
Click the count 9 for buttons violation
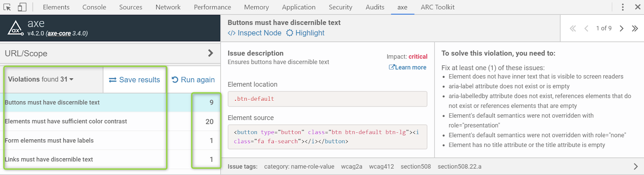click(x=211, y=102)
